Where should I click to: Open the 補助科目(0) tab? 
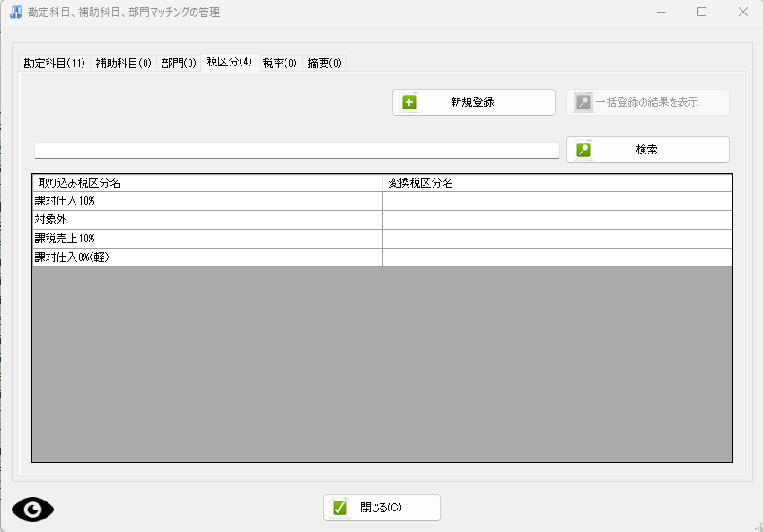click(x=123, y=63)
